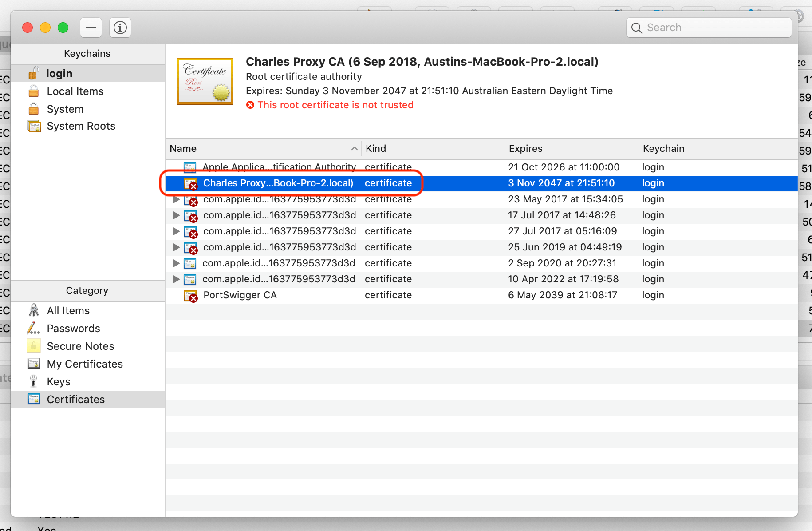Click the '6 May 2039 at 21:08:17' expiry cell
Screen dimensions: 812x531
(x=563, y=295)
